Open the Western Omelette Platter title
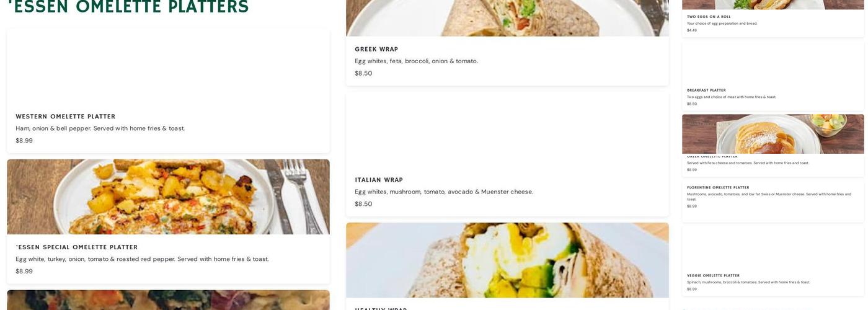Image resolution: width=868 pixels, height=310 pixels. tap(66, 117)
